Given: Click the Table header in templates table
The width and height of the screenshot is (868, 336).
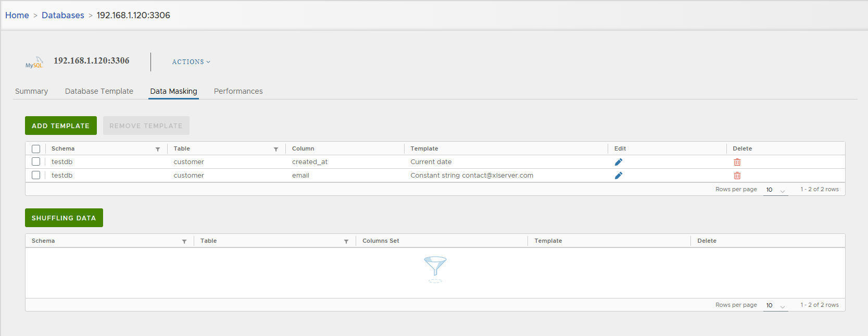Looking at the screenshot, I should pyautogui.click(x=182, y=148).
